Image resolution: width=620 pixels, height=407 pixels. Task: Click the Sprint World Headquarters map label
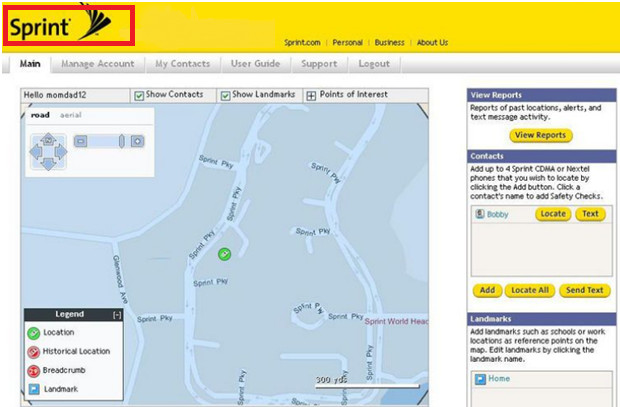point(396,321)
